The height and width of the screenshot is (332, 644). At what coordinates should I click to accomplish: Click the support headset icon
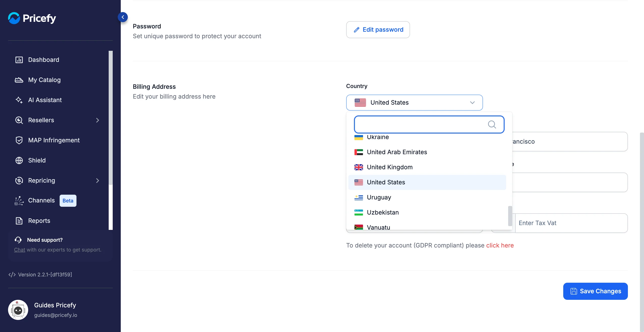click(18, 240)
